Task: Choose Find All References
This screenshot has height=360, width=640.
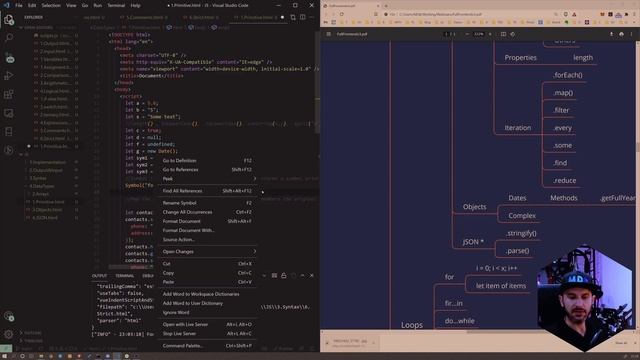Action: point(207,191)
